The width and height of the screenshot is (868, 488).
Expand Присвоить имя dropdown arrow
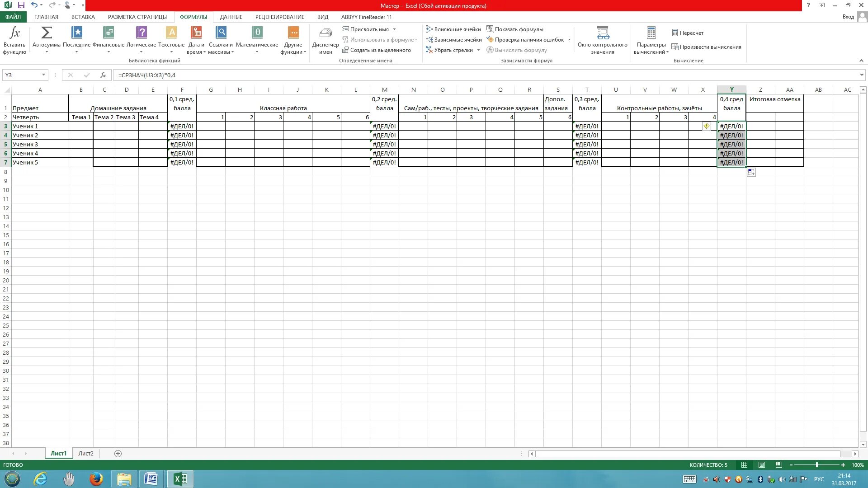pyautogui.click(x=394, y=29)
